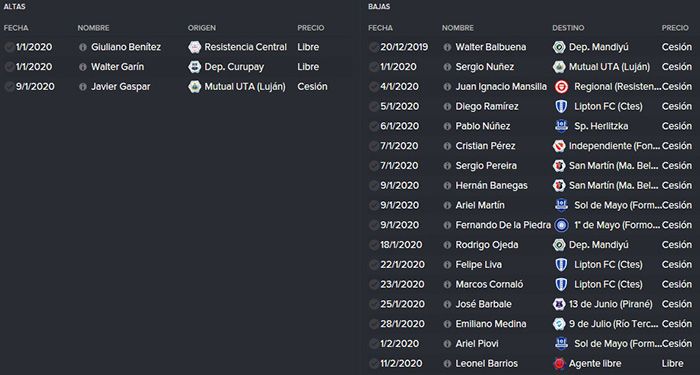Toggle checkmark beside Emiliano Medina's 28/1/2020 date
Viewport: 700px width, 375px height.
coord(374,324)
